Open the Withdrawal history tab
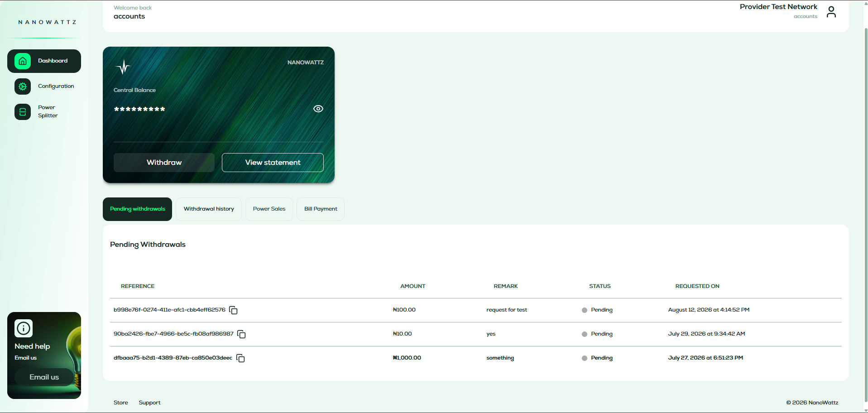This screenshot has width=868, height=413. point(209,209)
